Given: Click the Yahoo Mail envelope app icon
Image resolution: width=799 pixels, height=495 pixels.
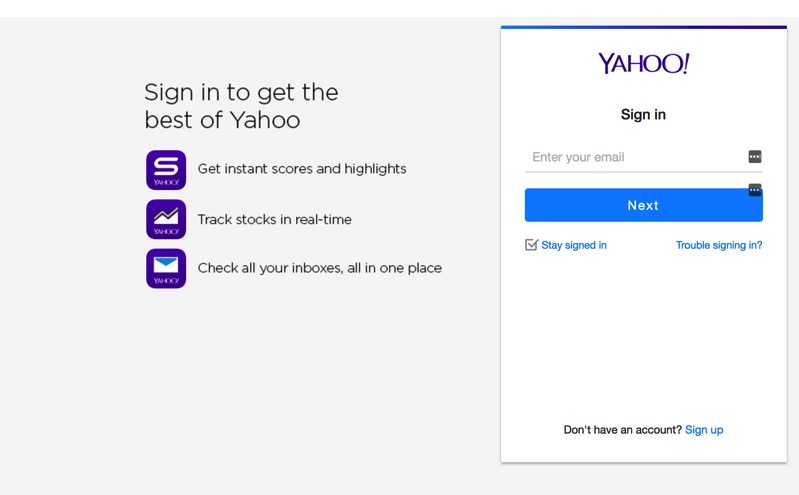Looking at the screenshot, I should coord(166,269).
